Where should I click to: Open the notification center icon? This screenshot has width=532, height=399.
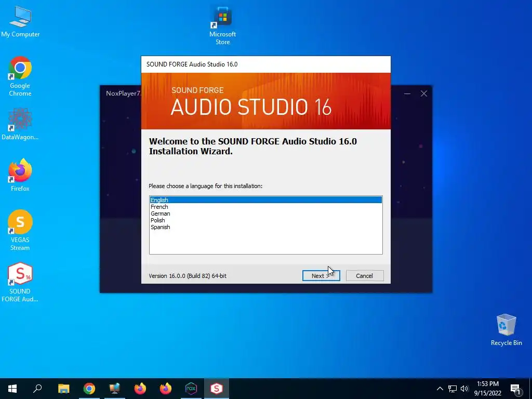(515, 389)
